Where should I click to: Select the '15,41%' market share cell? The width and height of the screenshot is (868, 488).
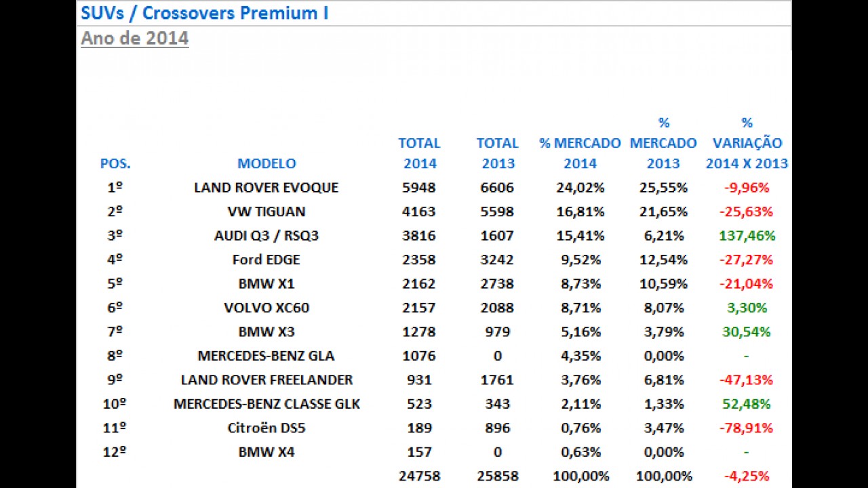[580, 236]
